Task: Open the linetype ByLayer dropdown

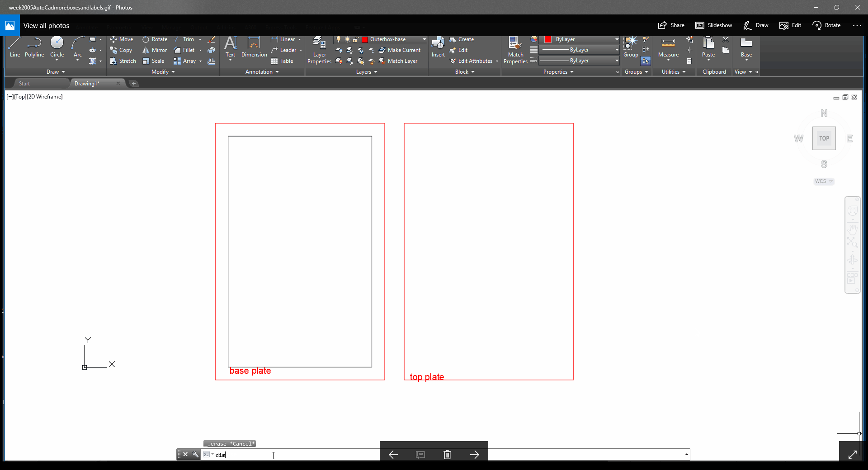Action: [x=617, y=61]
